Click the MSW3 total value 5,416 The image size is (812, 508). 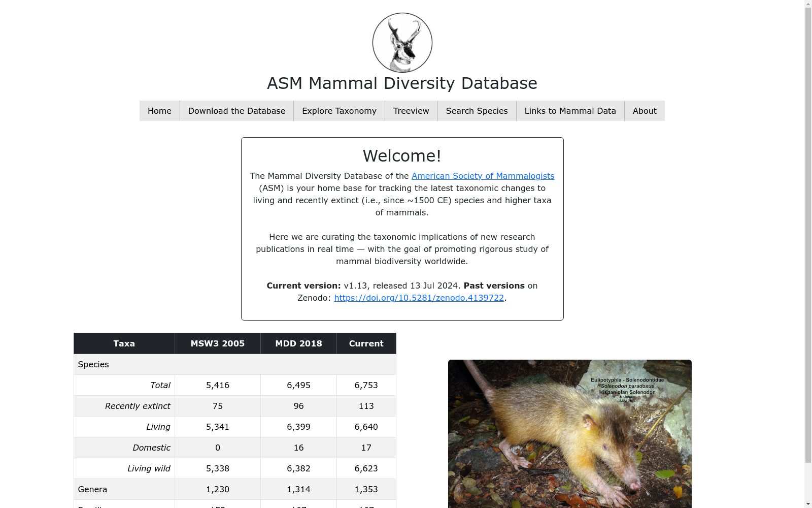pyautogui.click(x=218, y=385)
